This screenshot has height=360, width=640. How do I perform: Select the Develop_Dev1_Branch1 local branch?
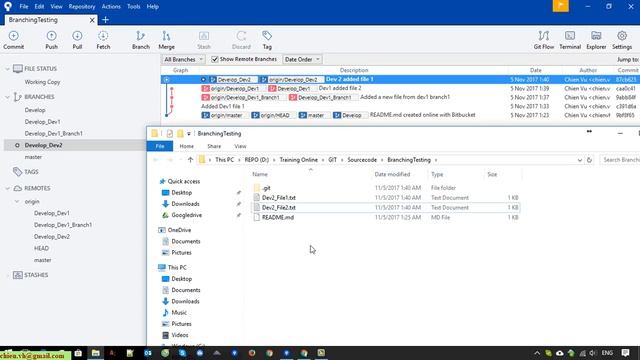[53, 133]
